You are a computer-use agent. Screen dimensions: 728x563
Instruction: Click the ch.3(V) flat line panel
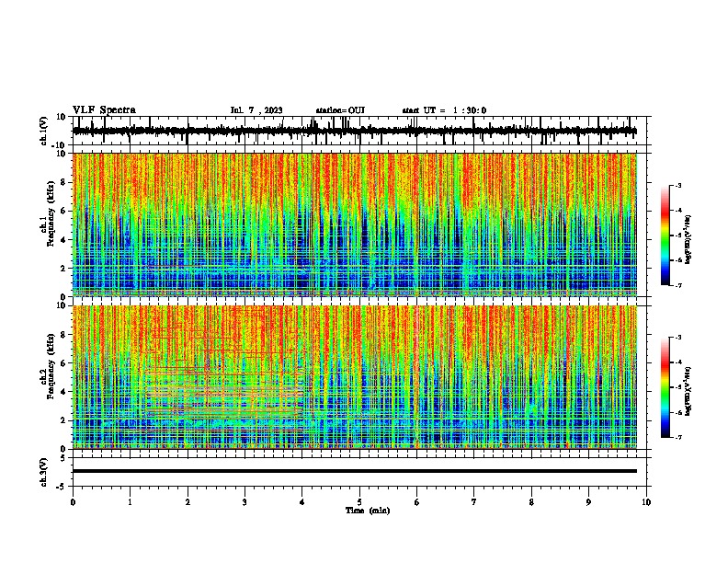click(x=359, y=472)
